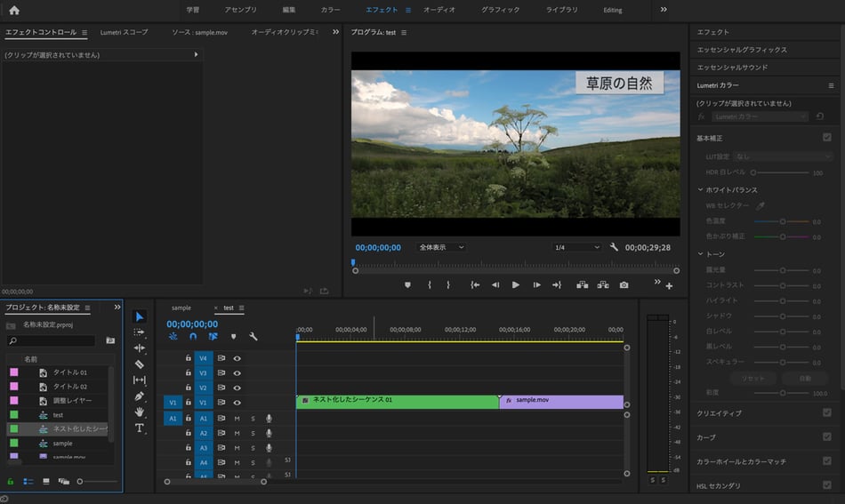Image resolution: width=845 pixels, height=504 pixels.
Task: Open the 全体表示 zoom level dropdown
Action: (441, 248)
